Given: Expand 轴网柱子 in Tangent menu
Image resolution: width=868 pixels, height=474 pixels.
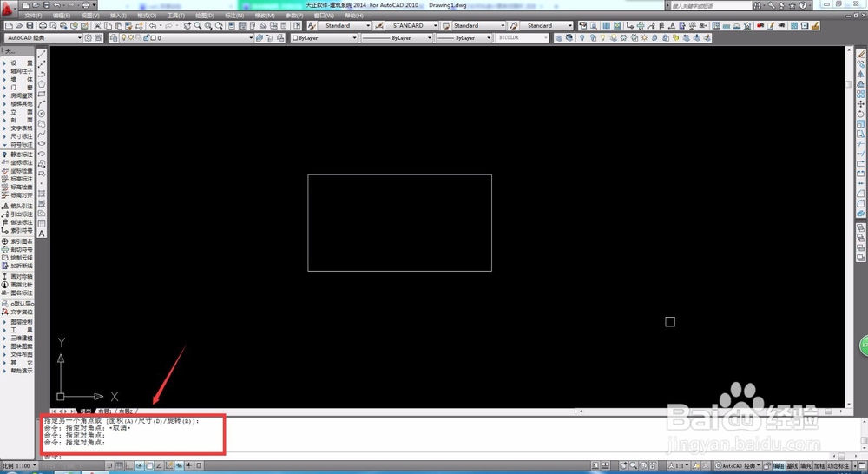Looking at the screenshot, I should pyautogui.click(x=22, y=71).
